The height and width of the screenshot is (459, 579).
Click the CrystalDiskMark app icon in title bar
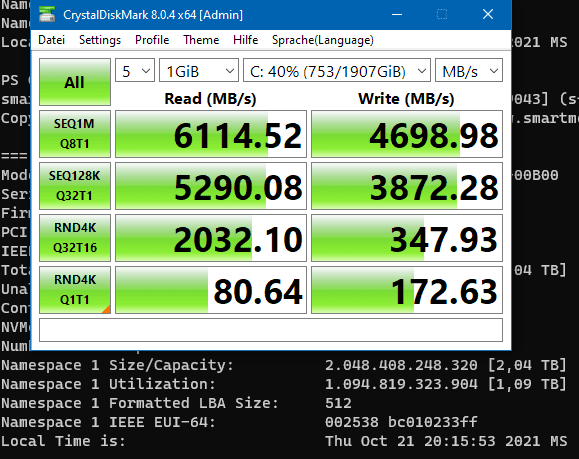point(47,14)
